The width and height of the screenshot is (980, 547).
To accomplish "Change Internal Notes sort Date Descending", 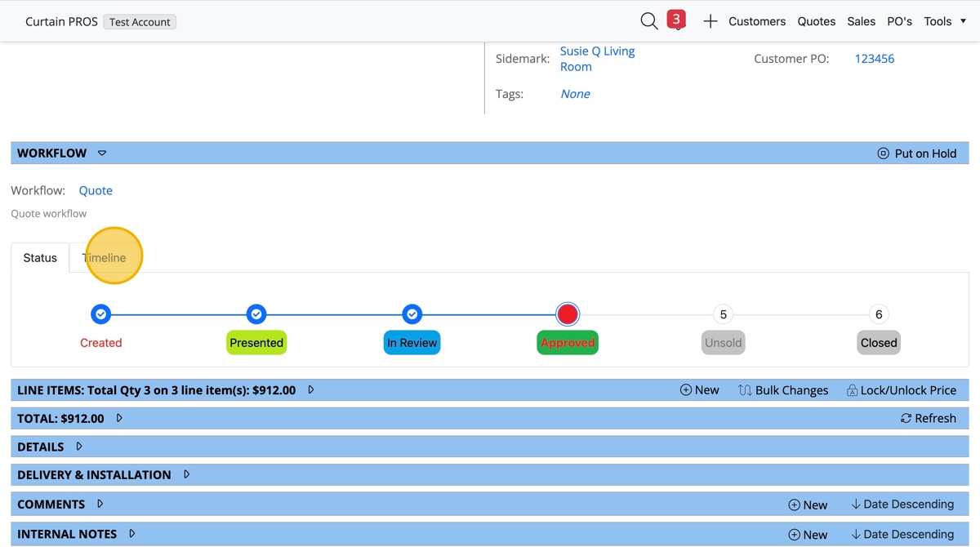I will [x=902, y=535].
